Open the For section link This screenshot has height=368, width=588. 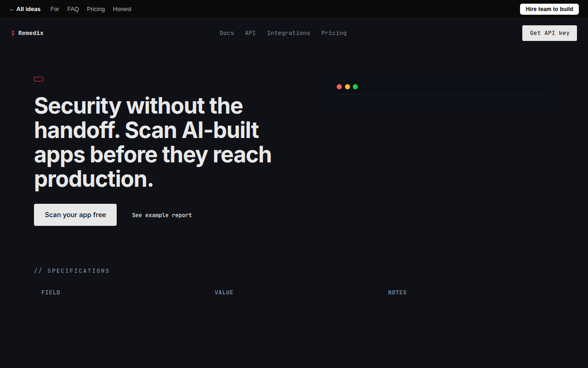55,9
